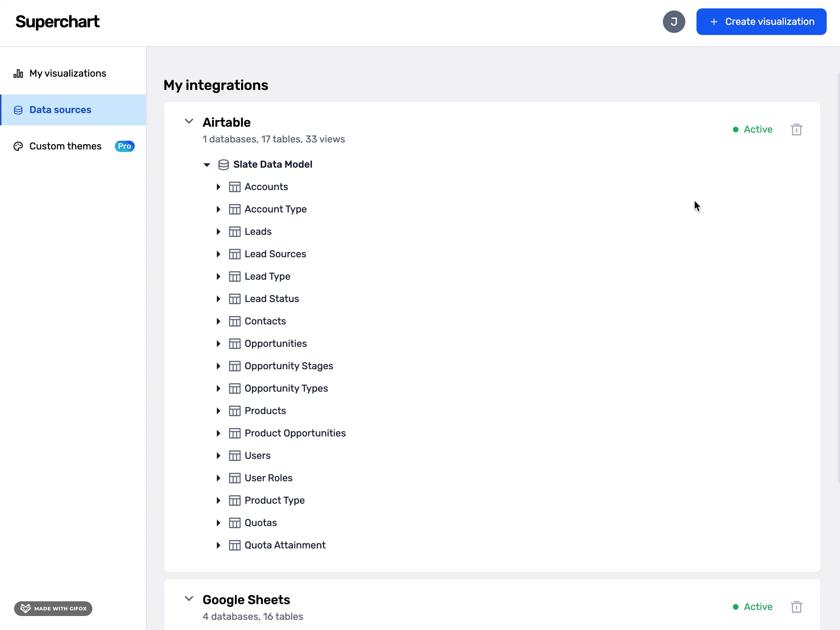Select the User Roles table label

tap(268, 478)
